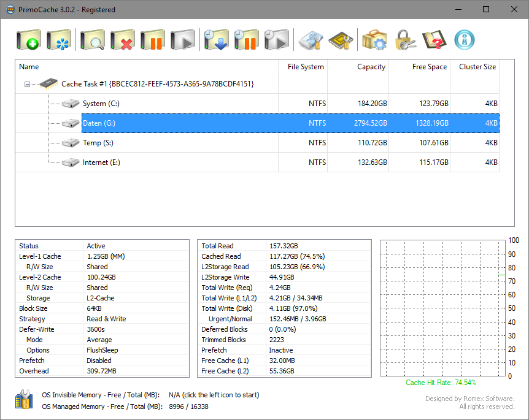Click the Total Read value 157.32GB
The width and height of the screenshot is (529, 420).
[x=284, y=246]
